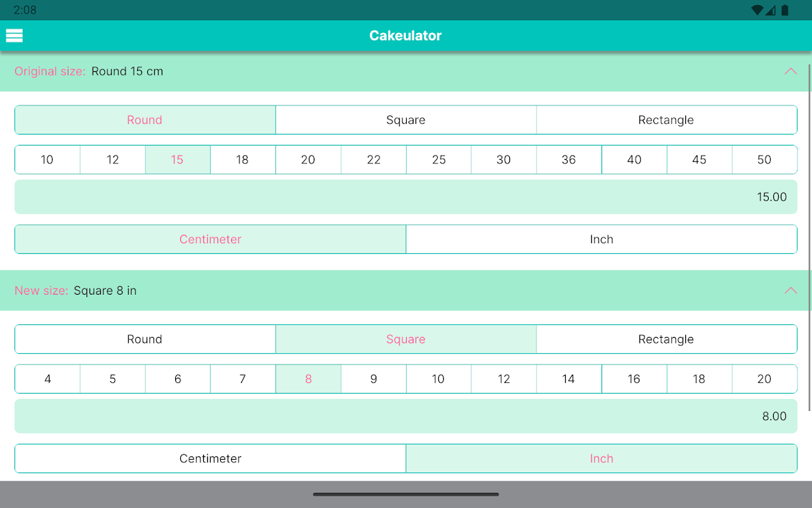Set new size preset to 10
The image size is (812, 508).
(x=439, y=378)
